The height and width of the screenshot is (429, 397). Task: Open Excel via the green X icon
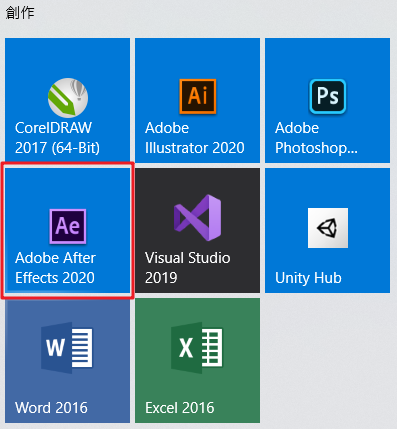click(x=197, y=348)
